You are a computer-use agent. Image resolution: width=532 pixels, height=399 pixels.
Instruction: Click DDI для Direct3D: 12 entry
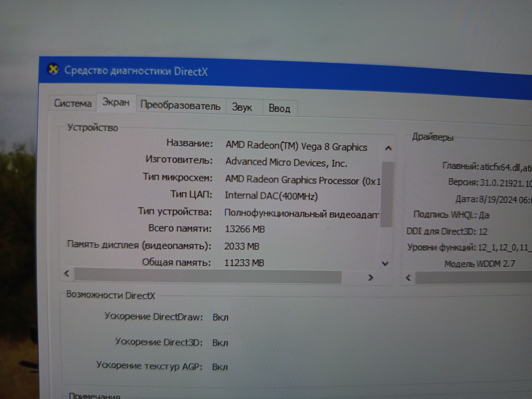tap(447, 231)
